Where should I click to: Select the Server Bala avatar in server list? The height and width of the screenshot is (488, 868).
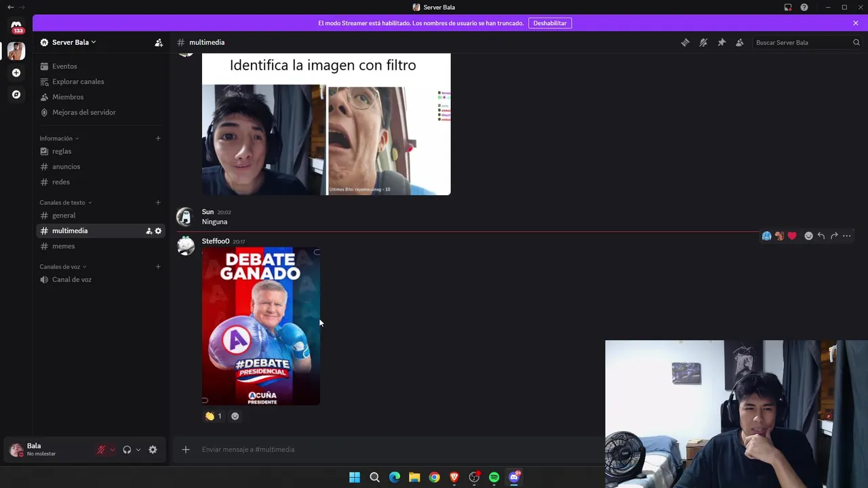click(16, 51)
